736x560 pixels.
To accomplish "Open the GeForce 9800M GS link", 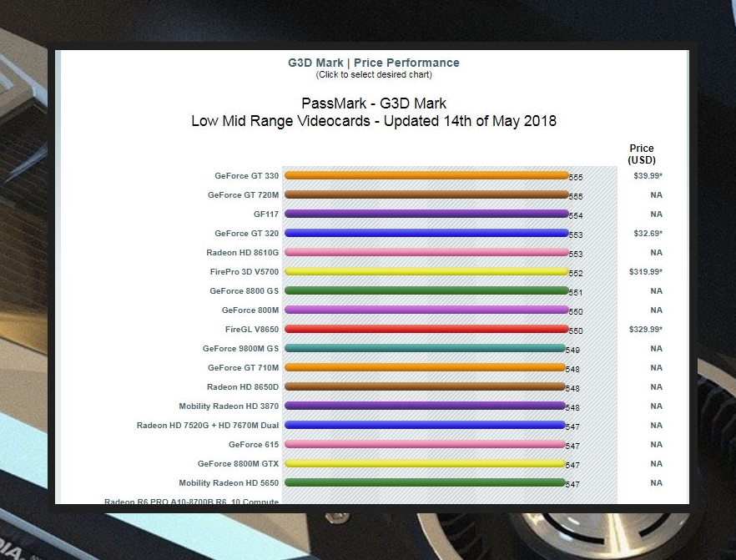I will click(240, 349).
